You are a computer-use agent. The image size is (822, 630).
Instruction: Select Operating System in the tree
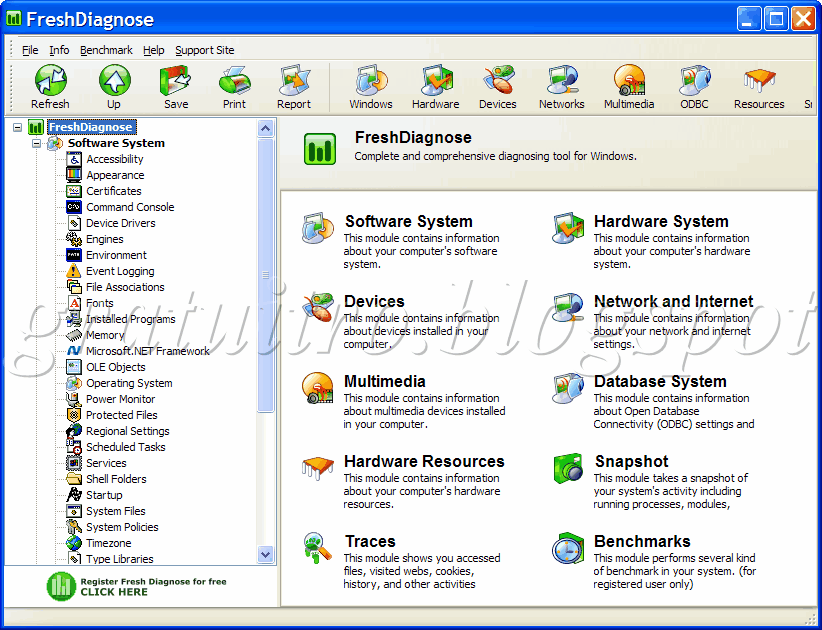pyautogui.click(x=129, y=383)
